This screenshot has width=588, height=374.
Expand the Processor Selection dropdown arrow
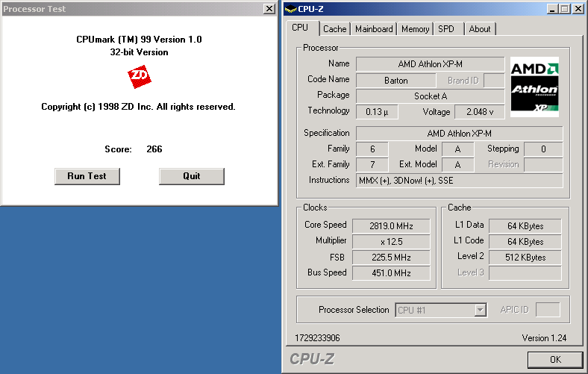[480, 311]
